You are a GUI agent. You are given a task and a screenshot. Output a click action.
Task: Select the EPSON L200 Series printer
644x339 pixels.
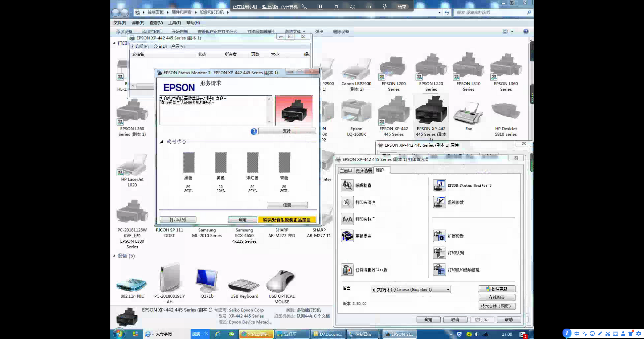pos(393,72)
